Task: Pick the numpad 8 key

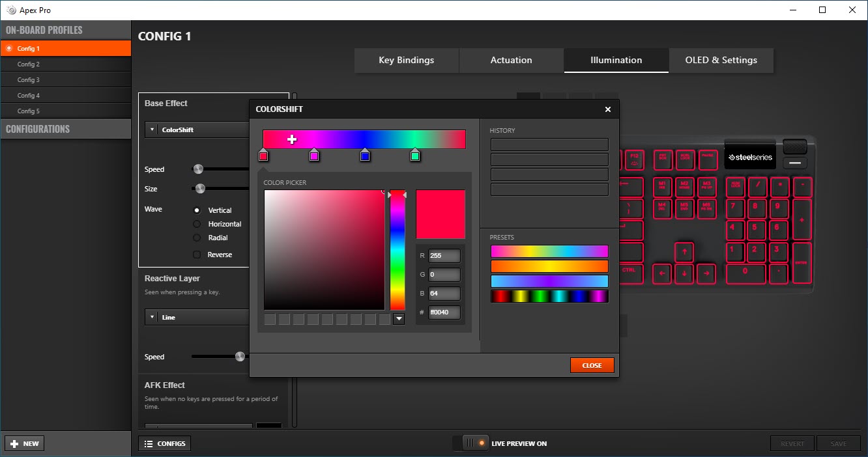Action: 757,208
